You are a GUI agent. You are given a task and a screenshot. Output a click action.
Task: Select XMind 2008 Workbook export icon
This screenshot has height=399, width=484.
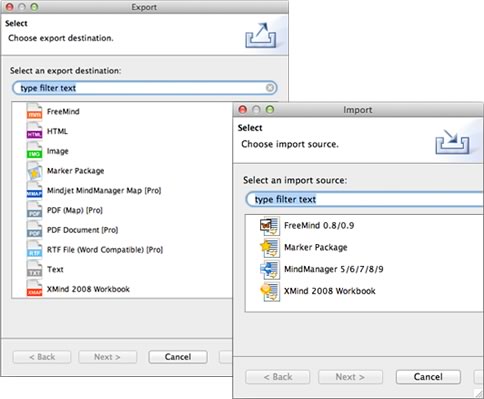34,289
